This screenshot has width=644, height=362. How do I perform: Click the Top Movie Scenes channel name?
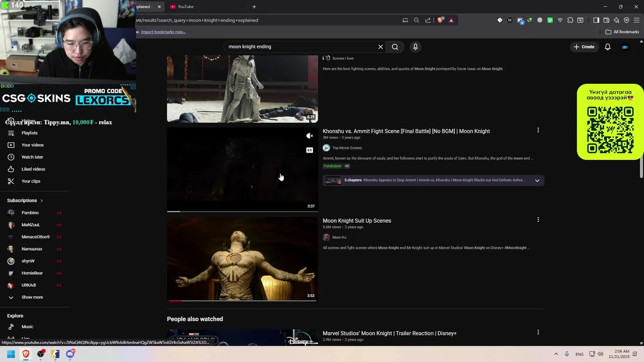[x=347, y=148]
